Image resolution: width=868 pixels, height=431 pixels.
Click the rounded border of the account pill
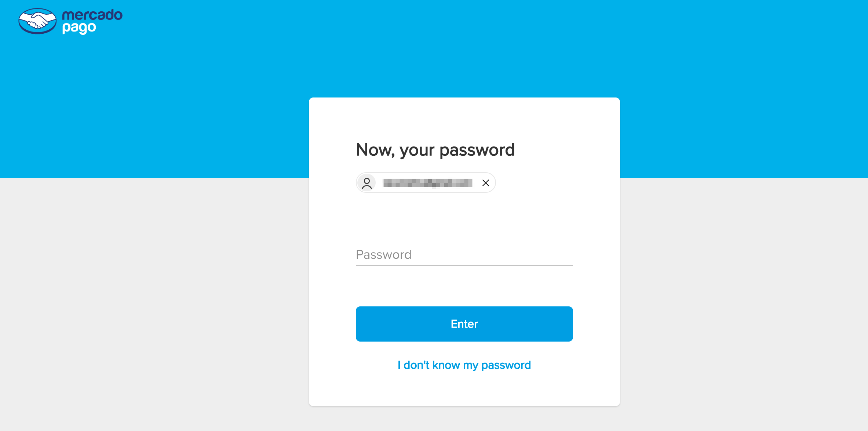426,173
